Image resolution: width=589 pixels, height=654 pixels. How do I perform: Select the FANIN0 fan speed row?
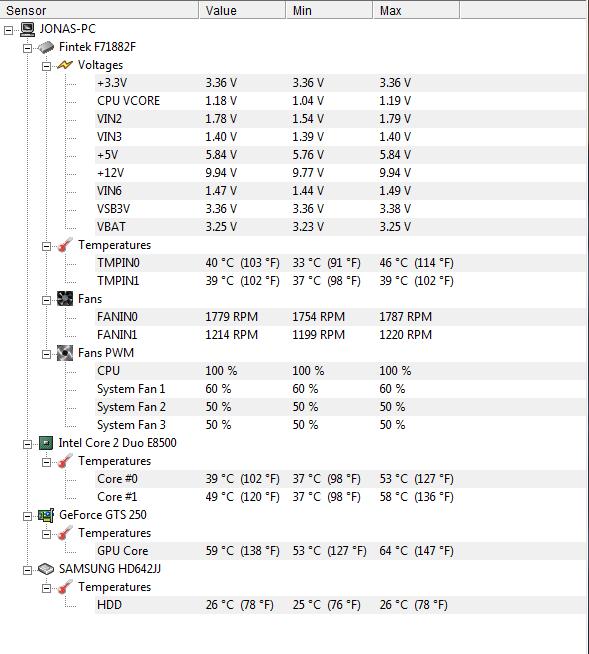pyautogui.click(x=340, y=317)
